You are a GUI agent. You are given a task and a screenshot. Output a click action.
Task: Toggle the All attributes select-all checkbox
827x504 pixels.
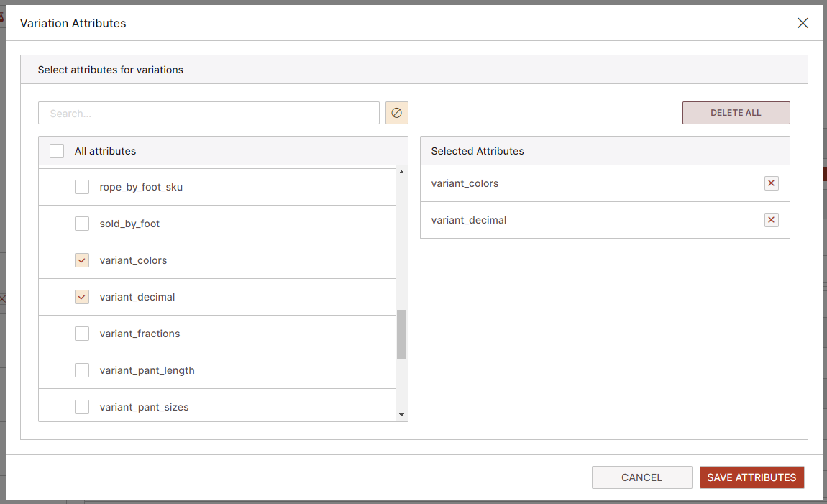point(57,150)
